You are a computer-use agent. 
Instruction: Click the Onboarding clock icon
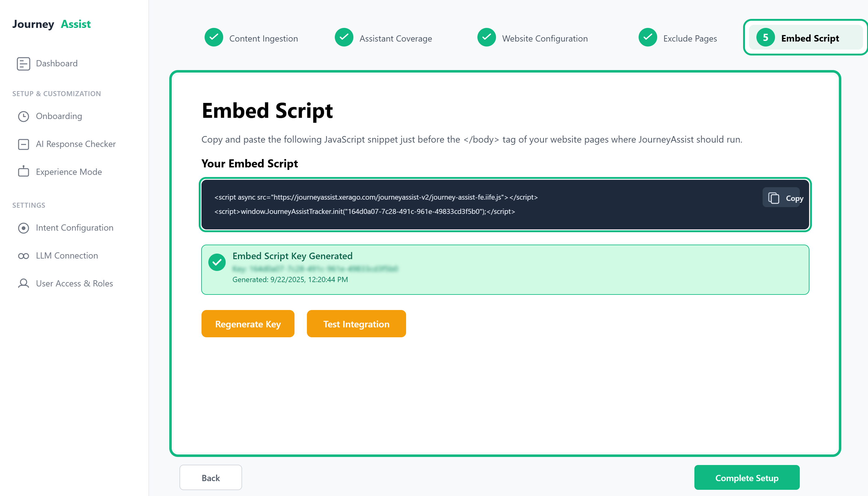(24, 117)
